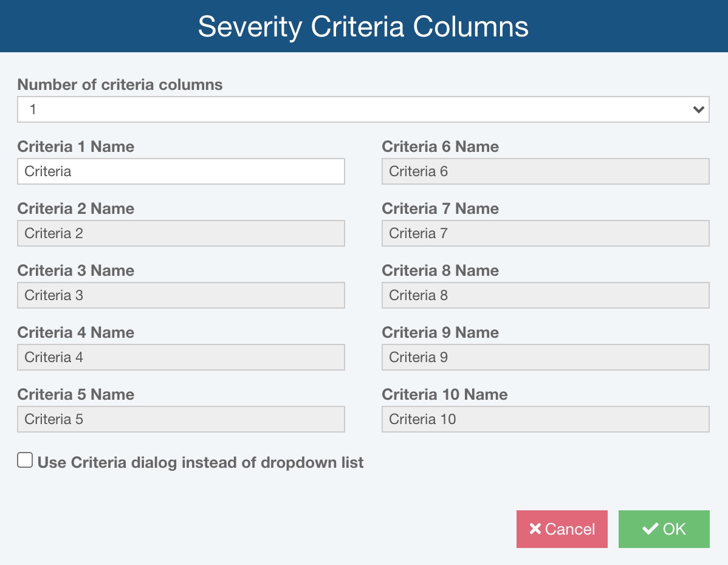Image resolution: width=728 pixels, height=565 pixels.
Task: Click the Criteria 4 Name field
Action: (x=181, y=357)
